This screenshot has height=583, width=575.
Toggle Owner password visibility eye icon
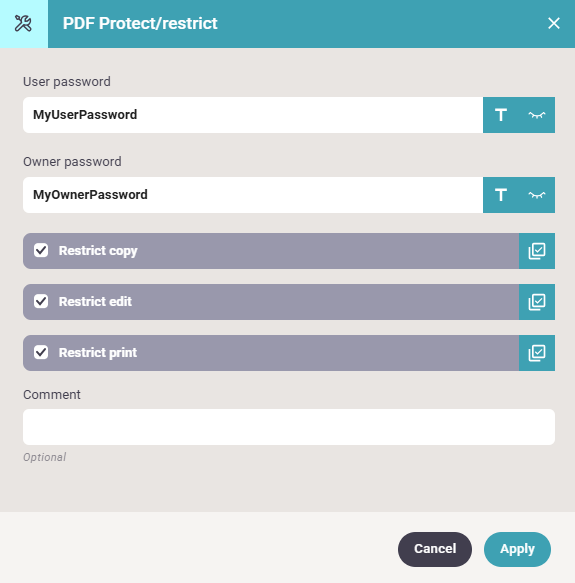click(537, 195)
